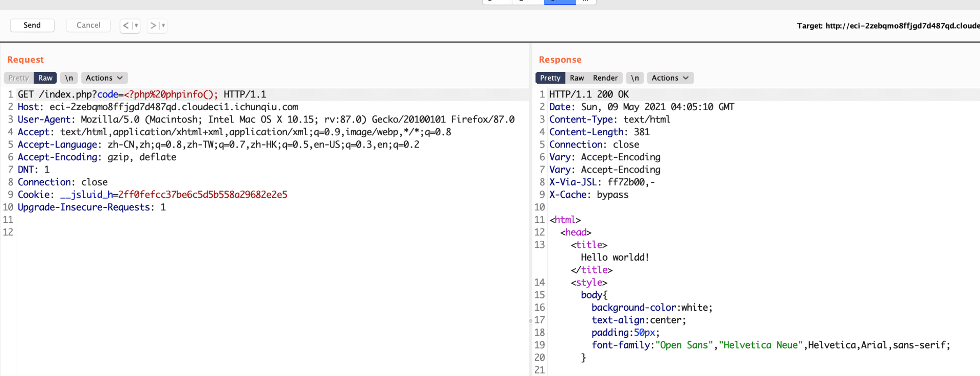The width and height of the screenshot is (980, 376).
Task: Click the Content-Length: 381 response header
Action: [599, 132]
